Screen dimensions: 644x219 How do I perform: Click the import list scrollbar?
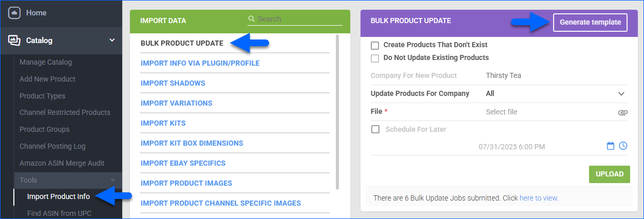[x=337, y=112]
